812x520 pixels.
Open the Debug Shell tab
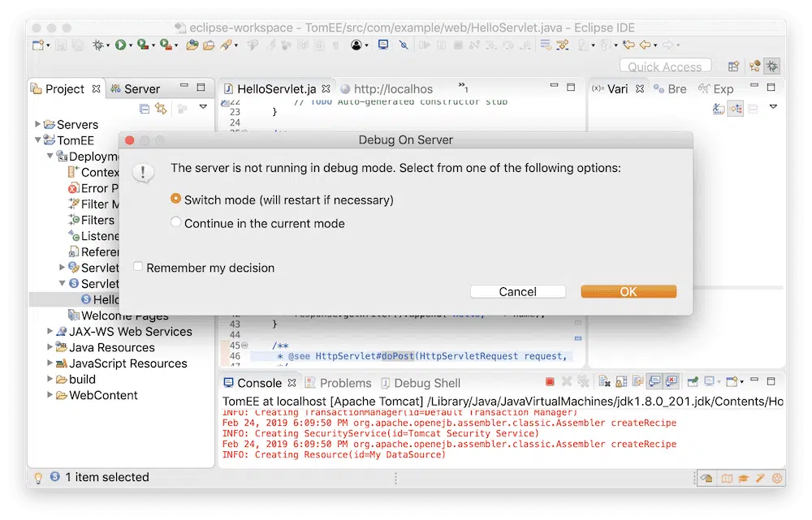point(426,383)
